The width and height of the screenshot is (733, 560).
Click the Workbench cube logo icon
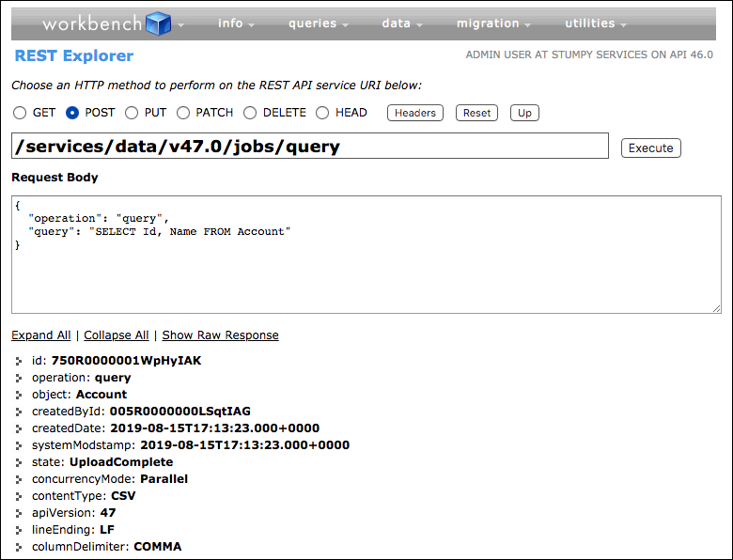159,23
